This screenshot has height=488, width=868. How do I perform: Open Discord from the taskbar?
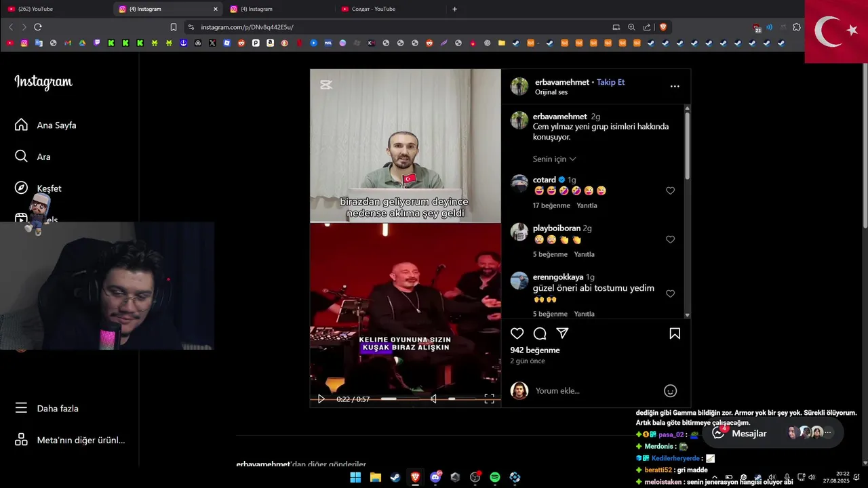coord(435,477)
